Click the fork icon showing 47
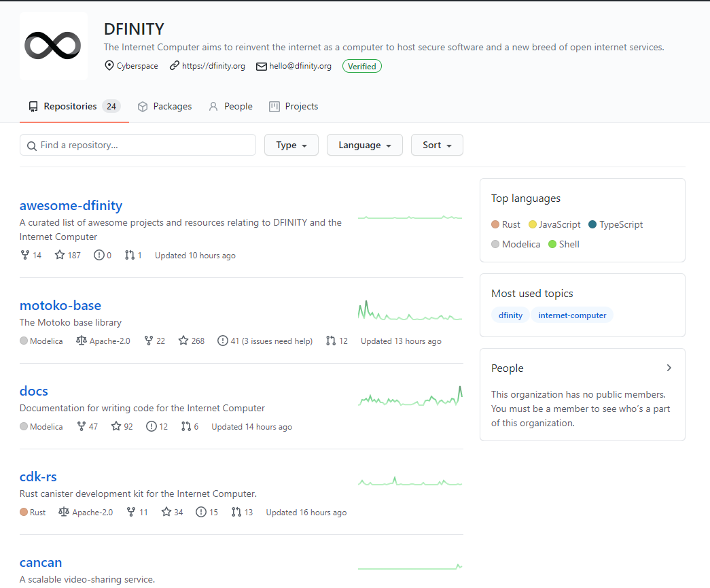 tap(82, 426)
